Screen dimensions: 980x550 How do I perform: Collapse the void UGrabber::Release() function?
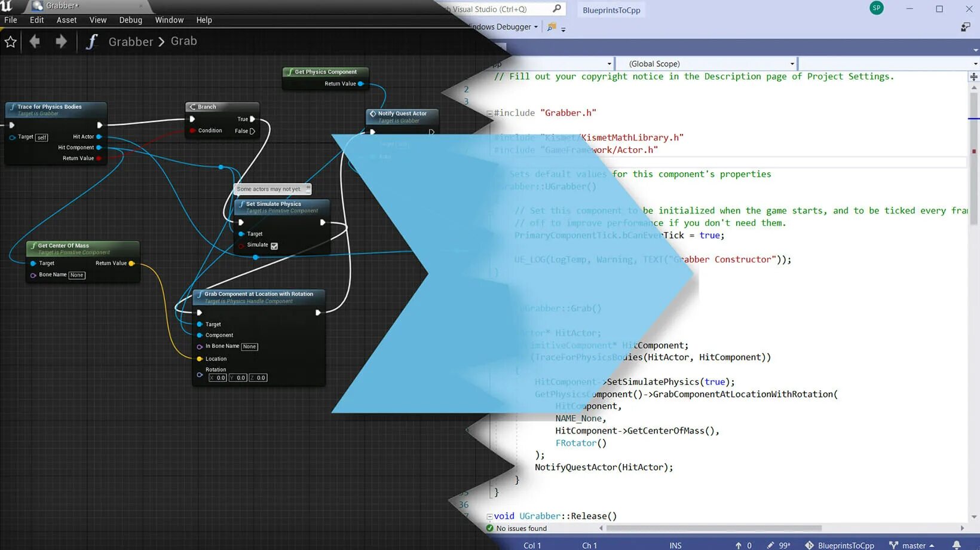(489, 517)
